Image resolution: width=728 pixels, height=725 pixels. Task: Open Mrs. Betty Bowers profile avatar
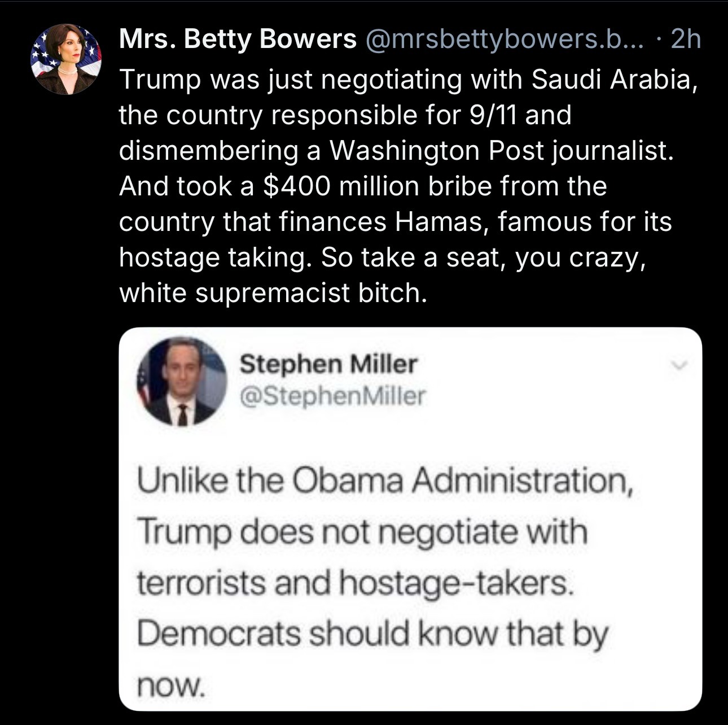[x=67, y=59]
